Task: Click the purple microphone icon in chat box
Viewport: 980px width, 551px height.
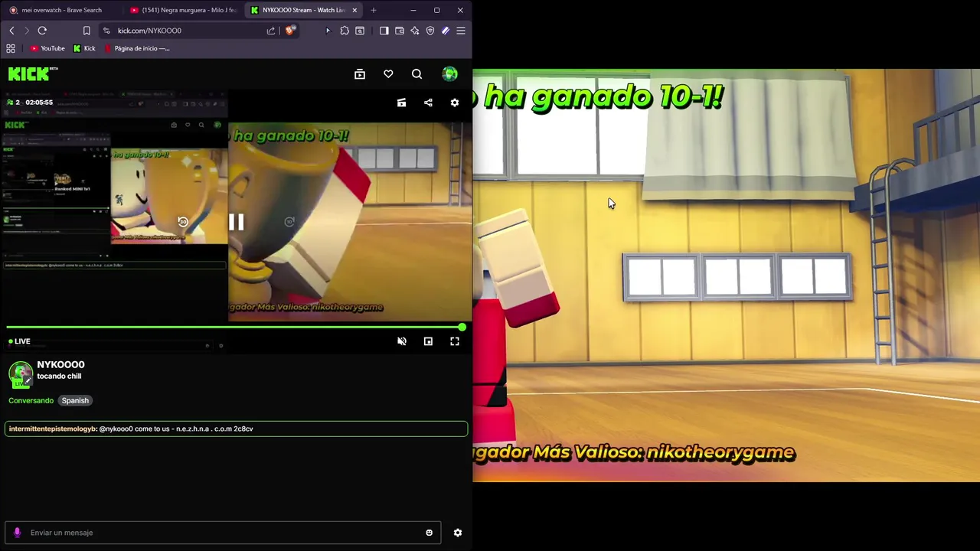Action: point(17,533)
